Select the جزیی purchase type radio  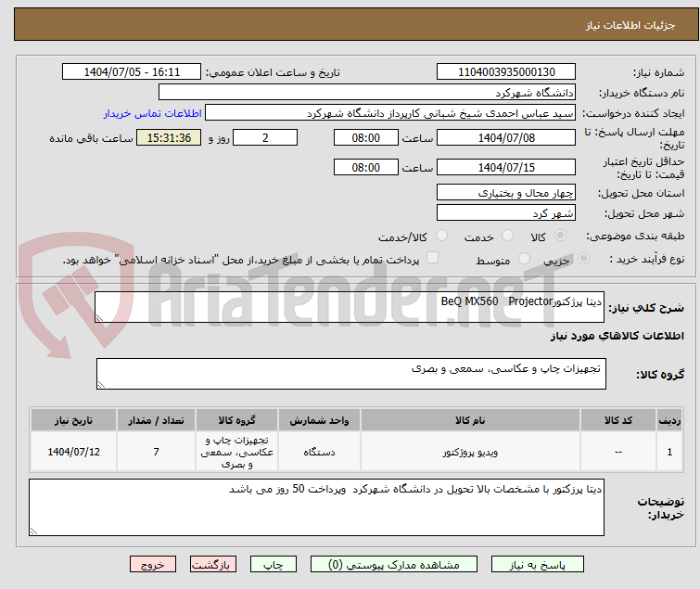pyautogui.click(x=583, y=259)
